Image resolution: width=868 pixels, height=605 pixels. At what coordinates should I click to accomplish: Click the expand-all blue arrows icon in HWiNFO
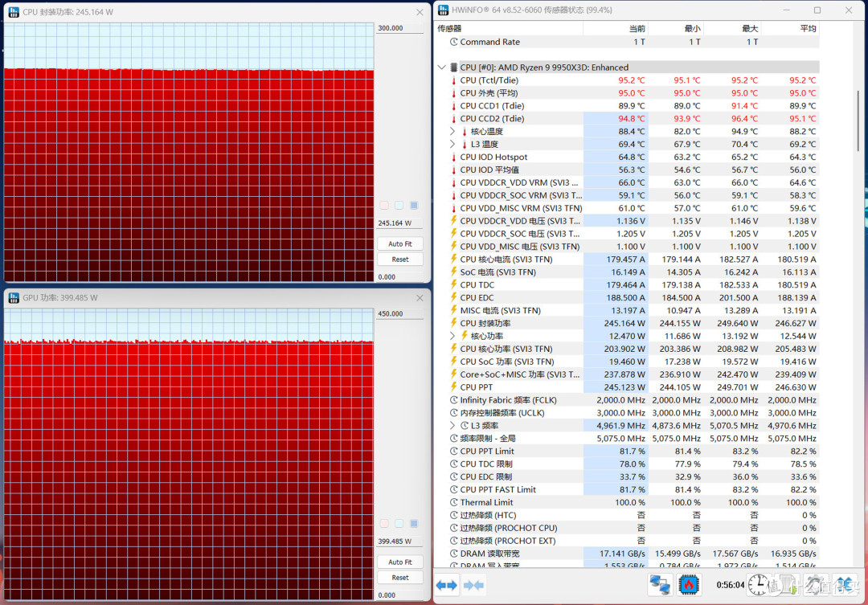(447, 585)
